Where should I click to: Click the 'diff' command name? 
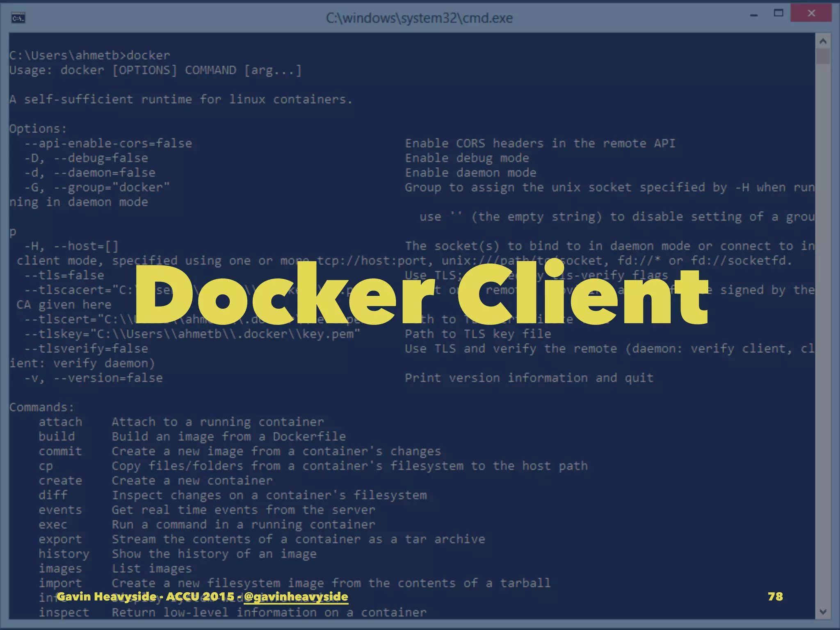53,495
